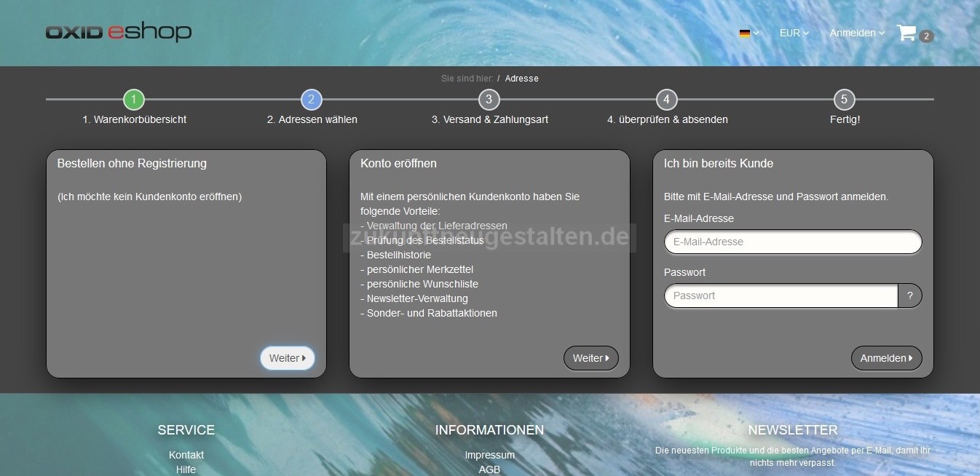The image size is (980, 476).
Task: Open the German flag language selector
Action: [749, 33]
